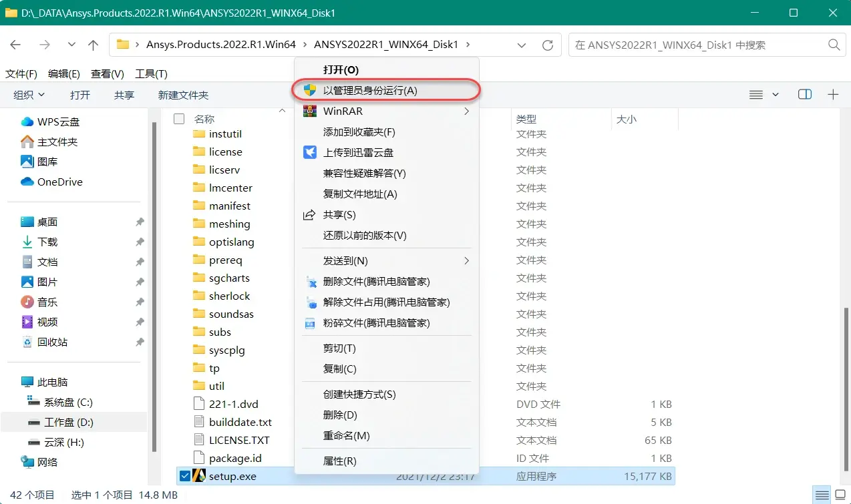Open 音乐 in the sidebar
Image resolution: width=851 pixels, height=504 pixels.
(39, 302)
